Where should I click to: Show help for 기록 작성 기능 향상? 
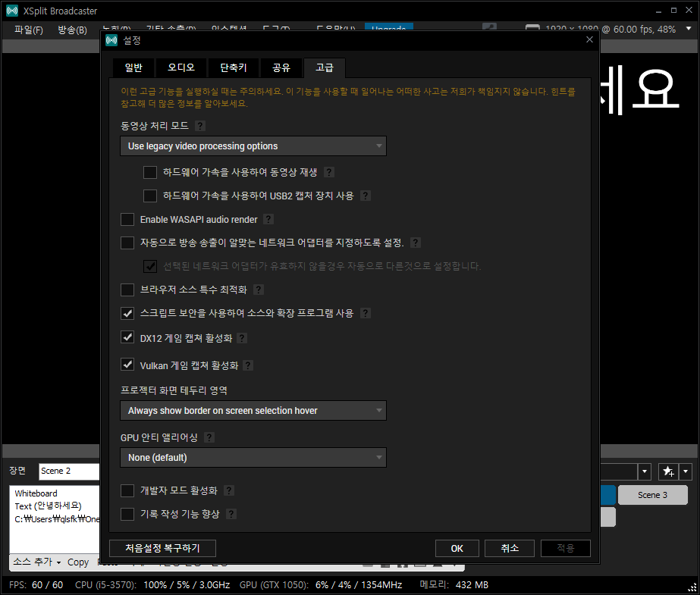pos(231,514)
